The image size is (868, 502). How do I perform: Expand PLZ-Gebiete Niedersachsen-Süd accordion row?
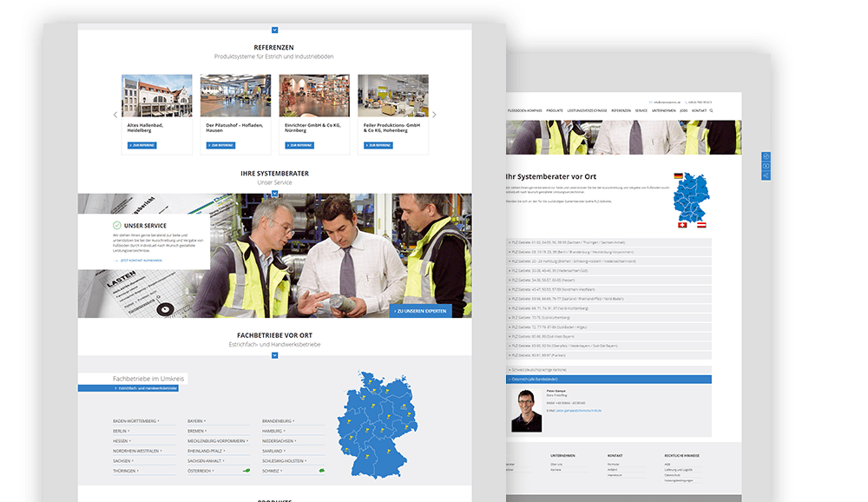click(609, 271)
